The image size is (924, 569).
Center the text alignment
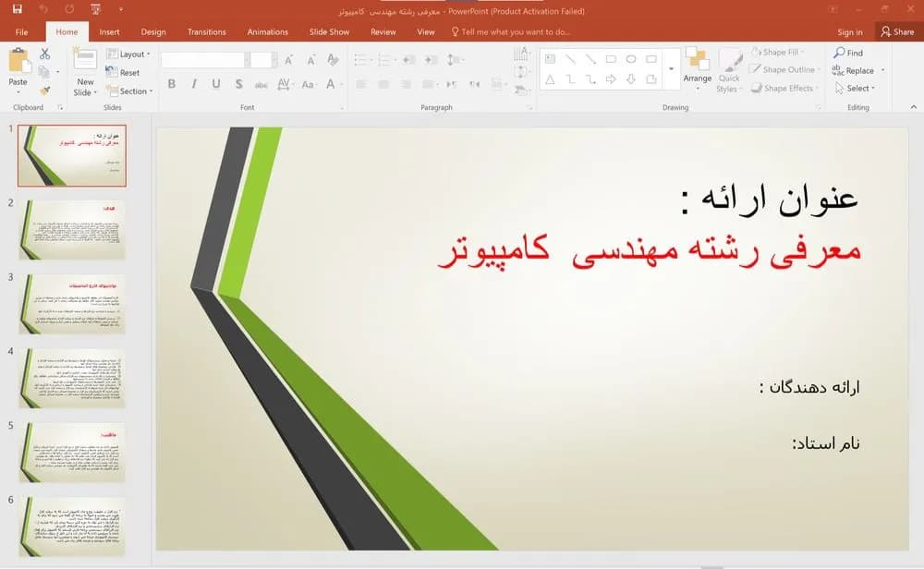tap(383, 84)
